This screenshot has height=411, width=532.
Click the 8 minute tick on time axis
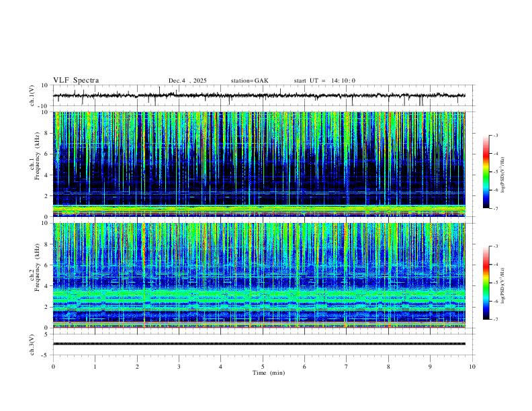[388, 367]
